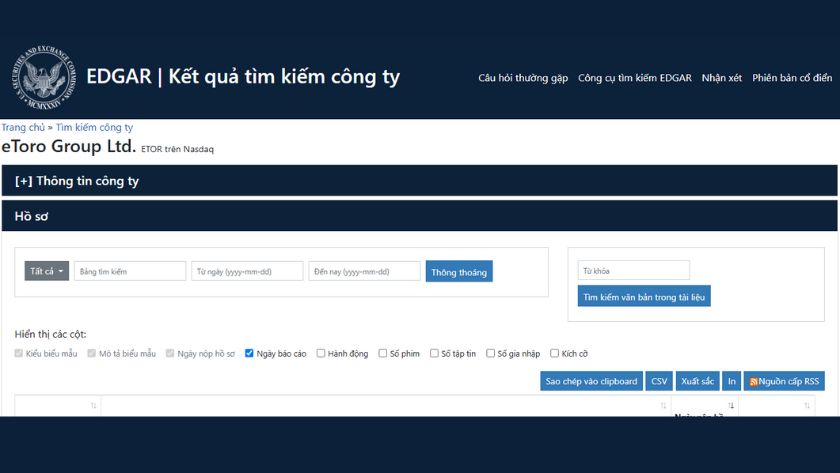840x473 pixels.
Task: Enable the Số tập tin column checkbox
Action: [434, 353]
